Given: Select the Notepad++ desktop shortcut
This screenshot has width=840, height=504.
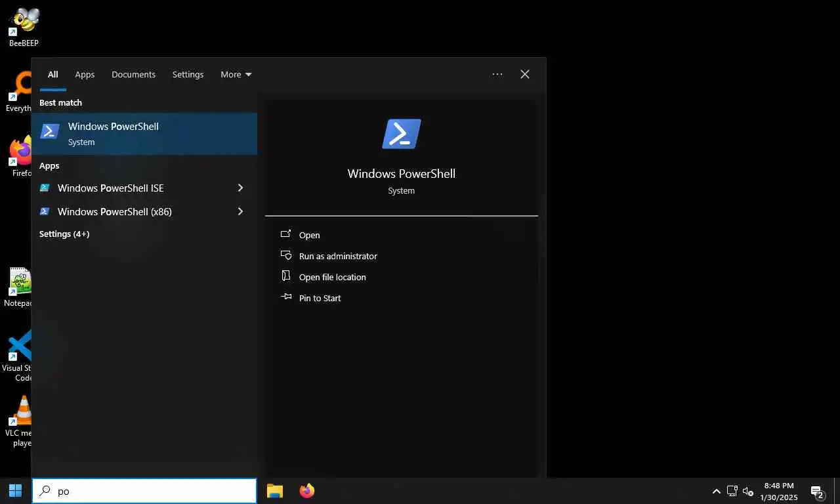Looking at the screenshot, I should point(18,287).
